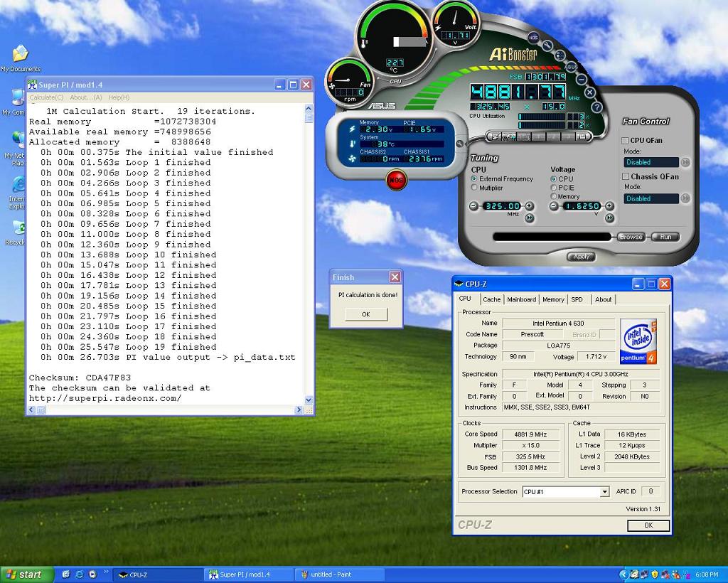Switch to the Cache tab in CPU-Z
728x583 pixels.
point(491,300)
